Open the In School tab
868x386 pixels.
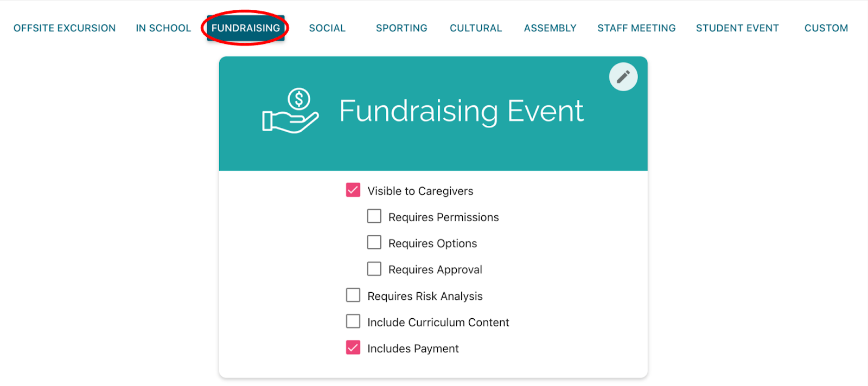(x=163, y=28)
